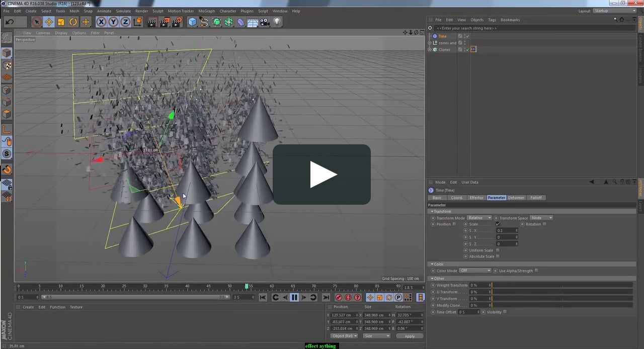
Task: Switch to Texture mode checker icon
Action: click(x=7, y=65)
